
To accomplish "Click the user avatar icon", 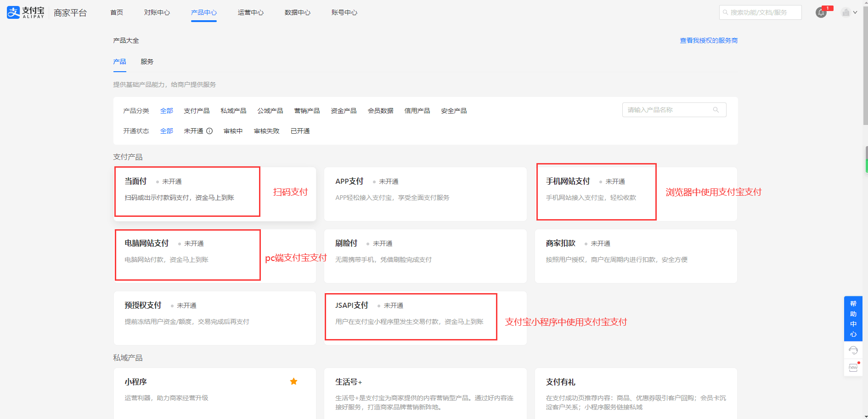I will click(845, 12).
